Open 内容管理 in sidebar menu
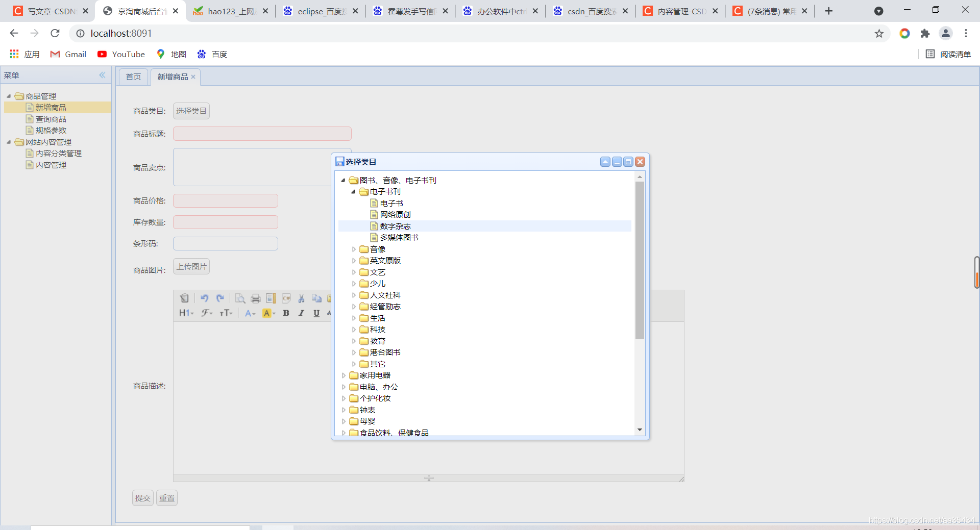The width and height of the screenshot is (980, 530). [51, 165]
